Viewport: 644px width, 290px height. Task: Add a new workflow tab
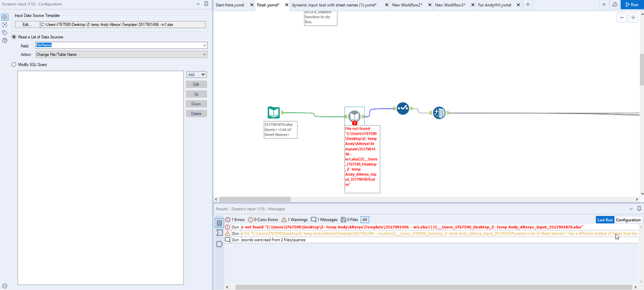pyautogui.click(x=528, y=5)
